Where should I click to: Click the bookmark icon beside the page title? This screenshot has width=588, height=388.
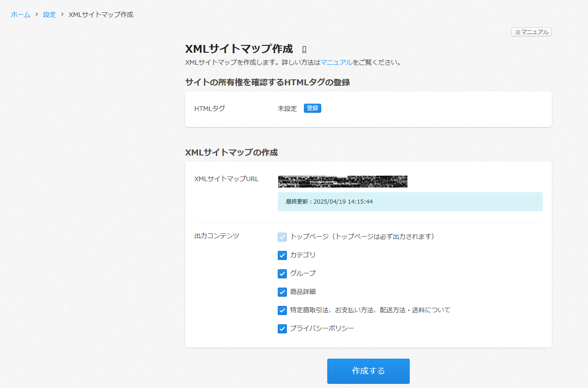click(304, 50)
